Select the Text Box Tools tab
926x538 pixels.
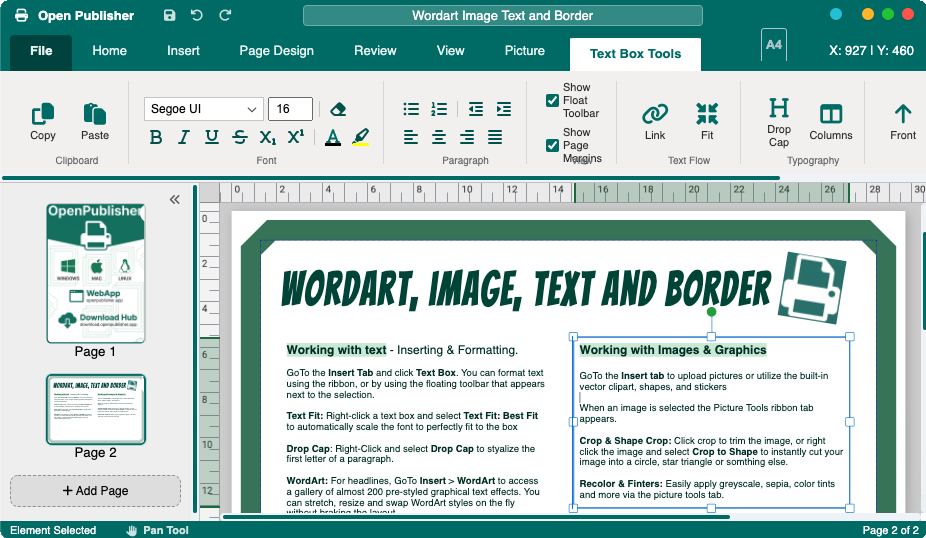coord(635,54)
